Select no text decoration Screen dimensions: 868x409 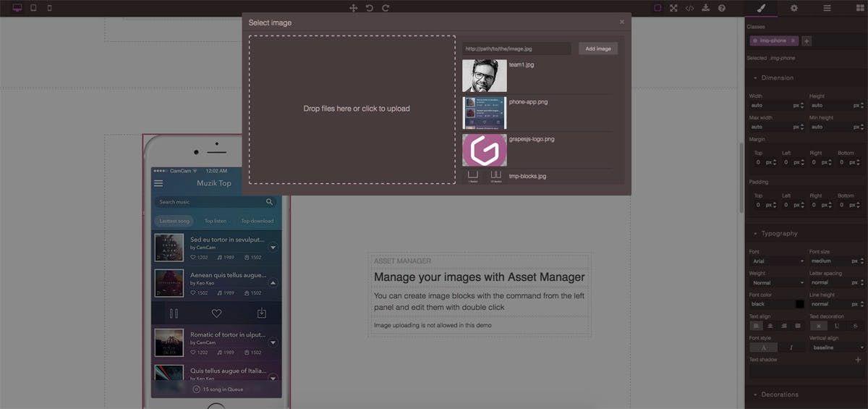(x=819, y=326)
